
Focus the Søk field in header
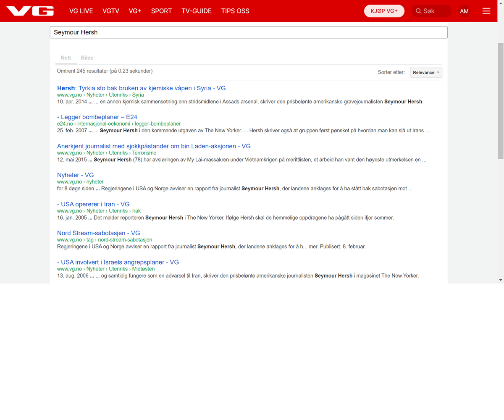click(x=431, y=11)
